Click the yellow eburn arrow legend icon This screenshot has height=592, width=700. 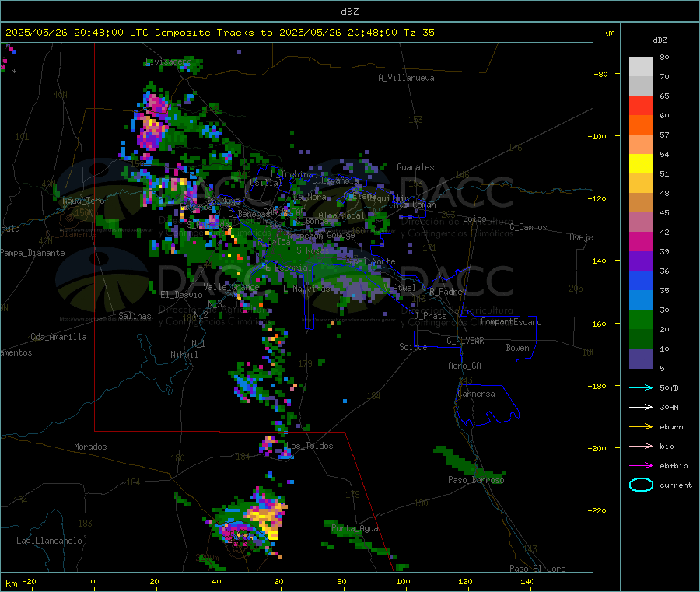pyautogui.click(x=641, y=426)
